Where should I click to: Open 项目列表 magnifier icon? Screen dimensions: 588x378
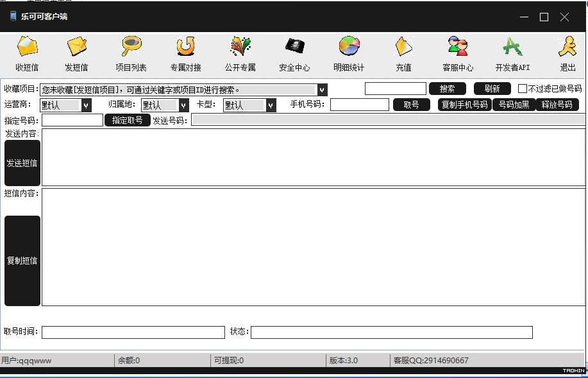(x=131, y=46)
